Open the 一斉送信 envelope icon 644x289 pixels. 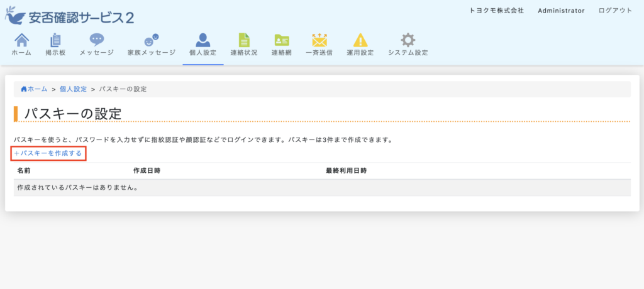(319, 40)
